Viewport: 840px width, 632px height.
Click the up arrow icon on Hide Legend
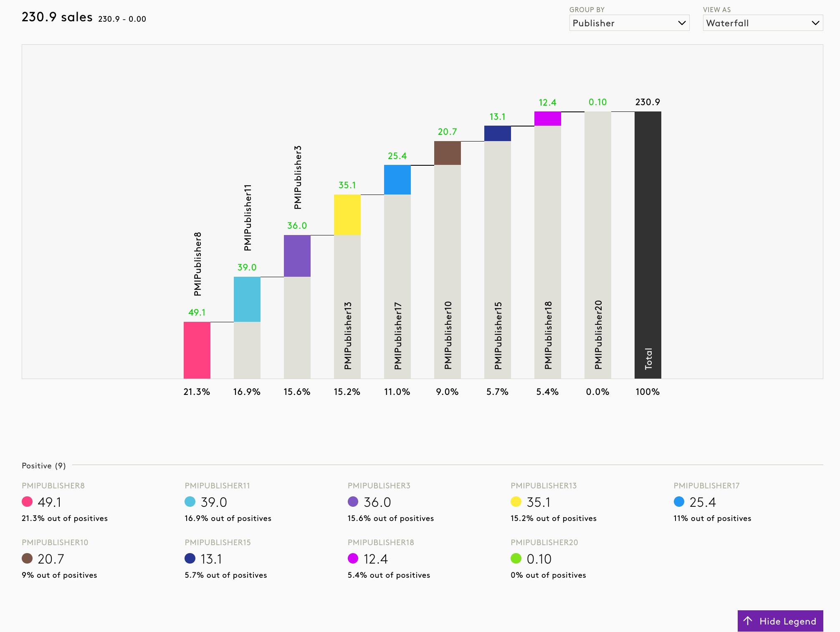click(x=748, y=621)
